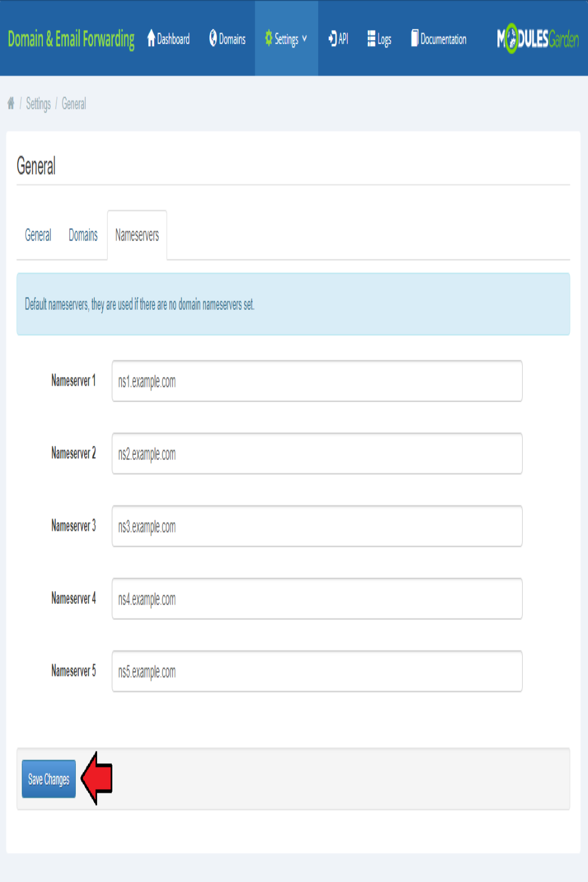Image resolution: width=588 pixels, height=882 pixels.
Task: Click the API sign-in arrow icon
Action: coord(333,38)
